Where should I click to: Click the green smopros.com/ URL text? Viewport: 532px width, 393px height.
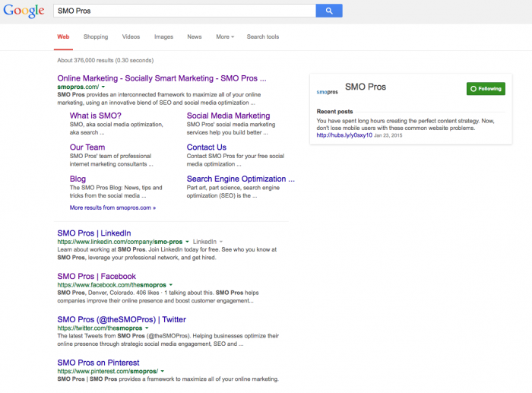pos(78,87)
